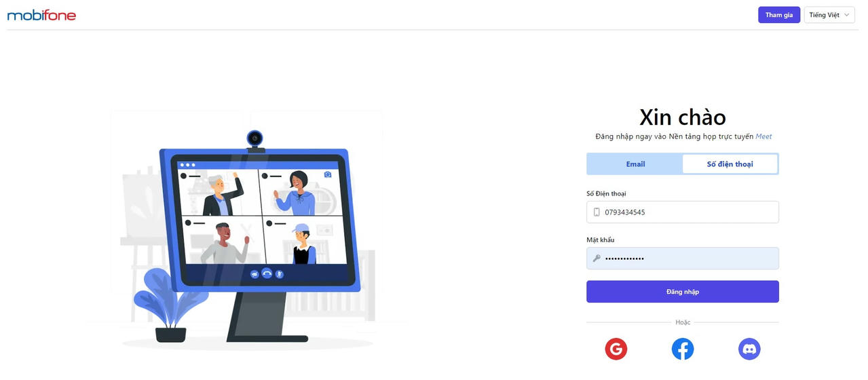868x380 pixels.
Task: Click the Tham gia button
Action: 779,15
